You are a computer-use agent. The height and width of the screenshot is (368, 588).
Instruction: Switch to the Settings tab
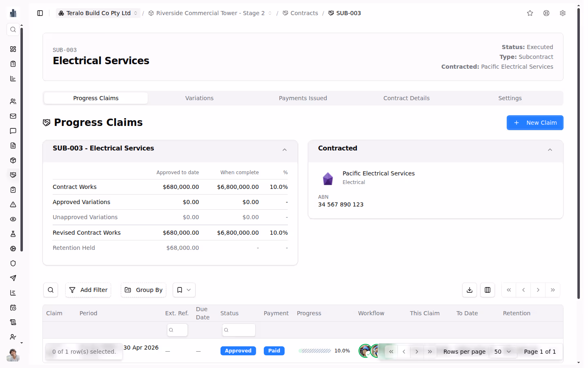[510, 98]
